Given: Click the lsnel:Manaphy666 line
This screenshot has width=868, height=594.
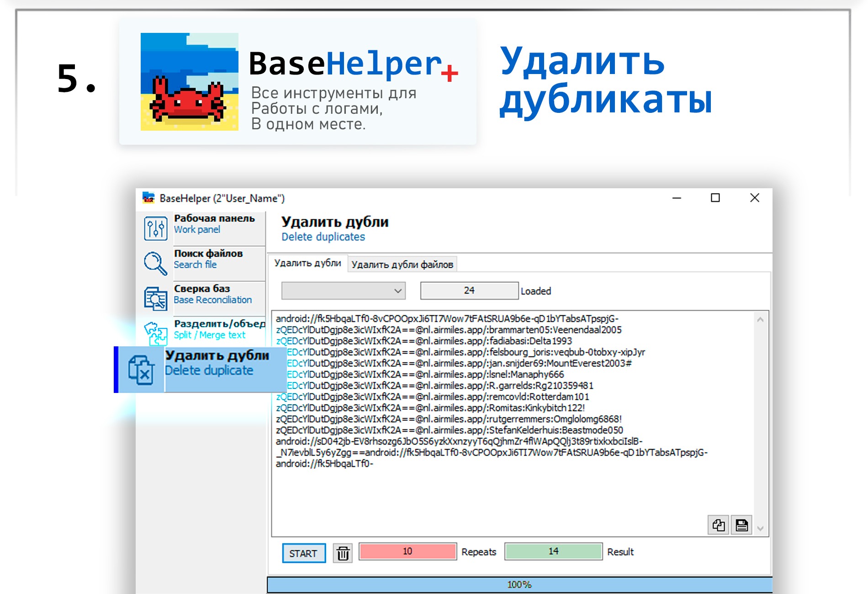Looking at the screenshot, I should [425, 375].
